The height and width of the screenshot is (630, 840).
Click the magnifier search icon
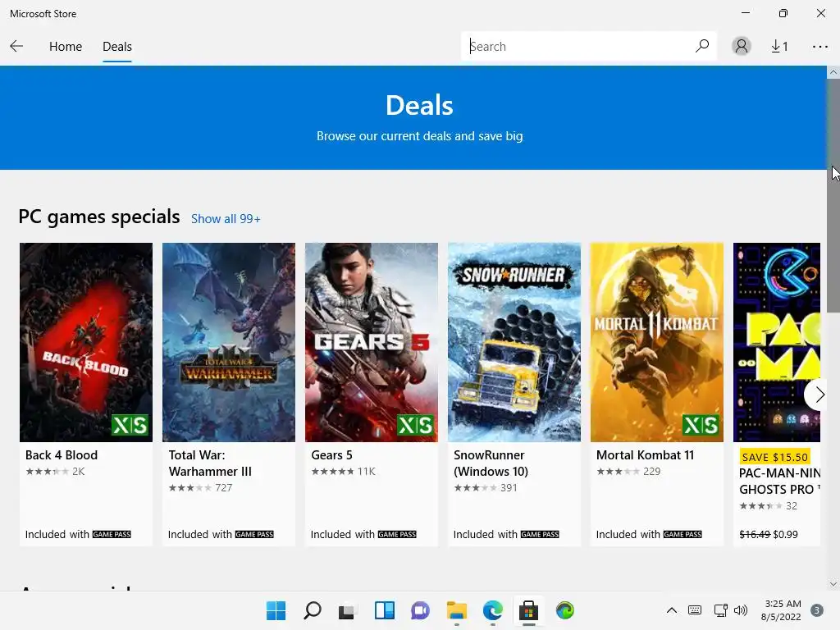click(702, 46)
